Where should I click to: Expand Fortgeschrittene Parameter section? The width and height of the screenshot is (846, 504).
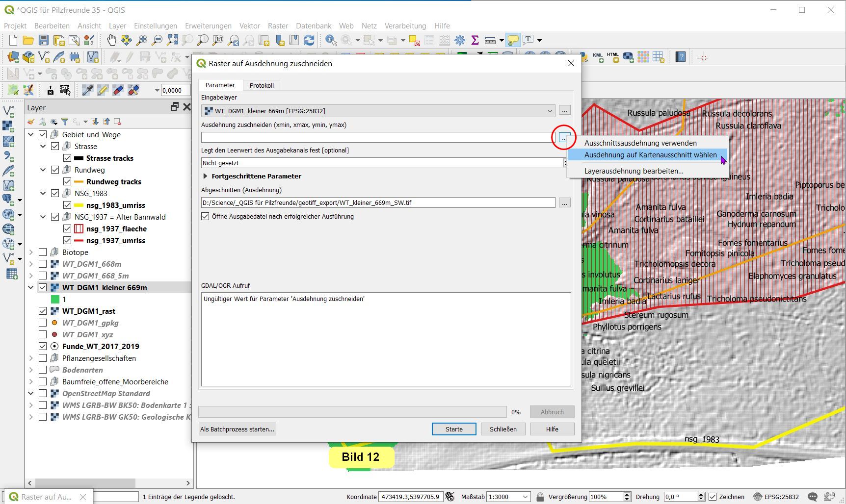tap(205, 176)
